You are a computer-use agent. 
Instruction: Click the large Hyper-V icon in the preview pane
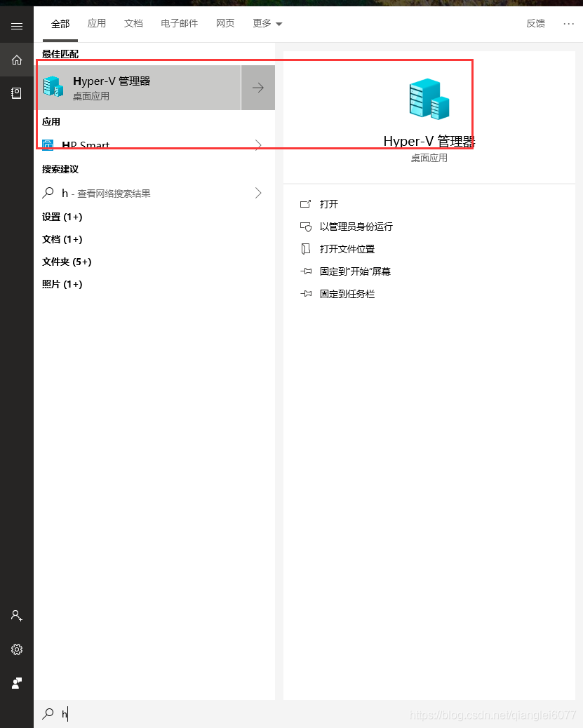pyautogui.click(x=429, y=99)
